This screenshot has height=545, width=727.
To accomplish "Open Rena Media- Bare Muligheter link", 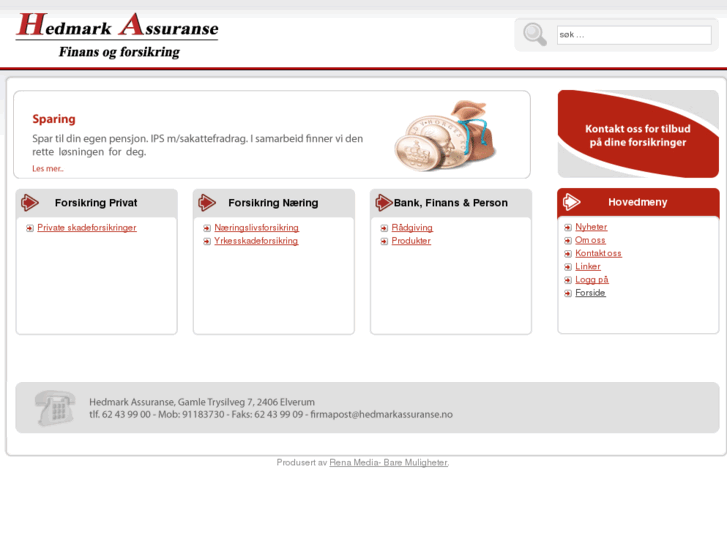I will tap(389, 462).
